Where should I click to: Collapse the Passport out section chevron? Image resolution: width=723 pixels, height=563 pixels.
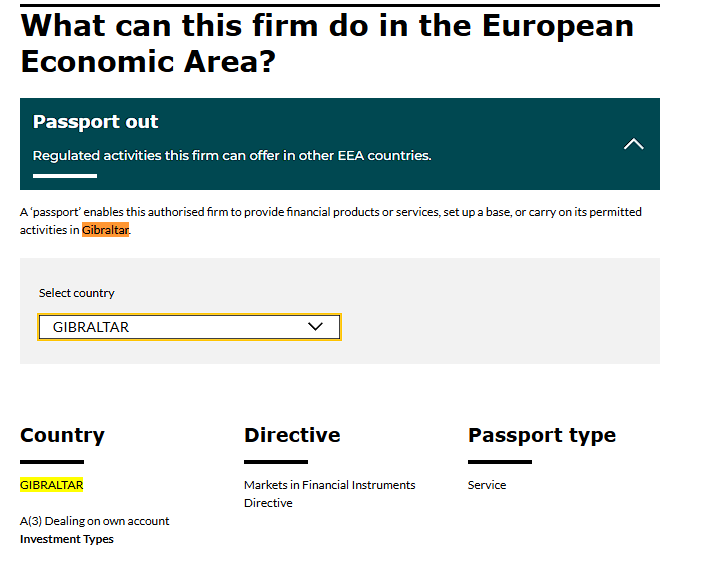[633, 144]
